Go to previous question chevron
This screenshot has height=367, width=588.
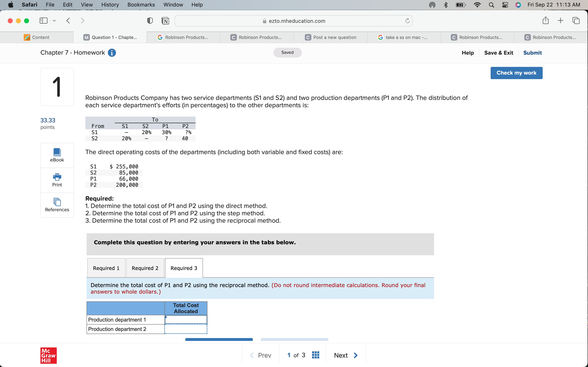pos(252,355)
